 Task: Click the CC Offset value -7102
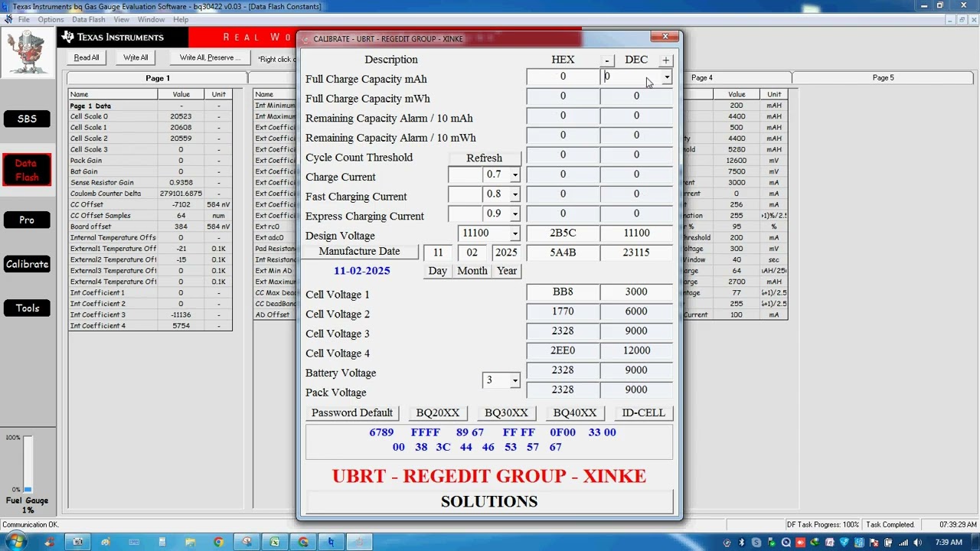(x=181, y=204)
